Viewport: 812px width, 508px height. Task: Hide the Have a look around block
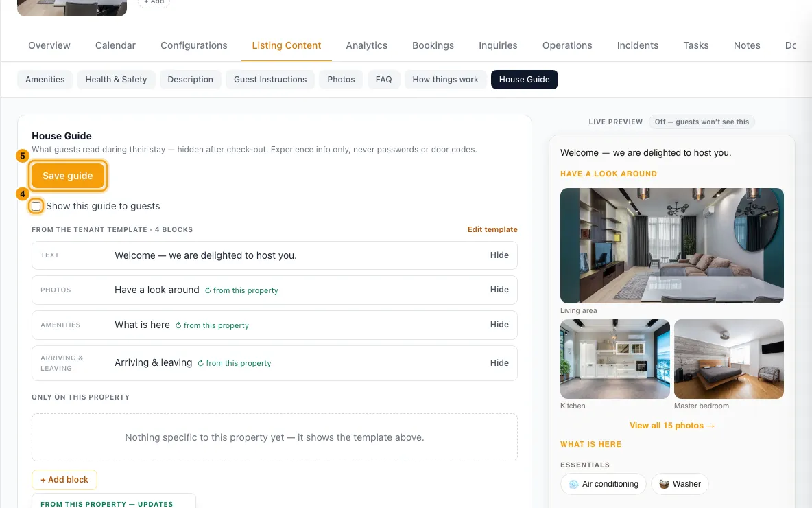(x=499, y=289)
